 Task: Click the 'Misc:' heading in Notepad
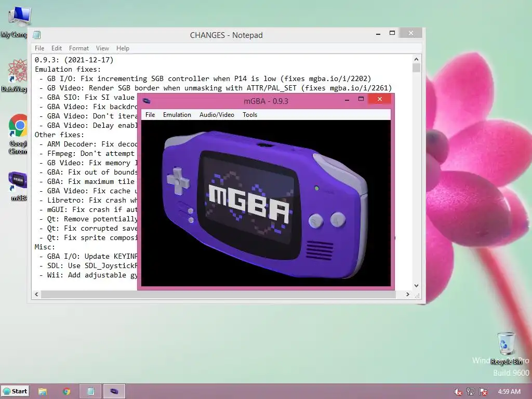coord(45,247)
